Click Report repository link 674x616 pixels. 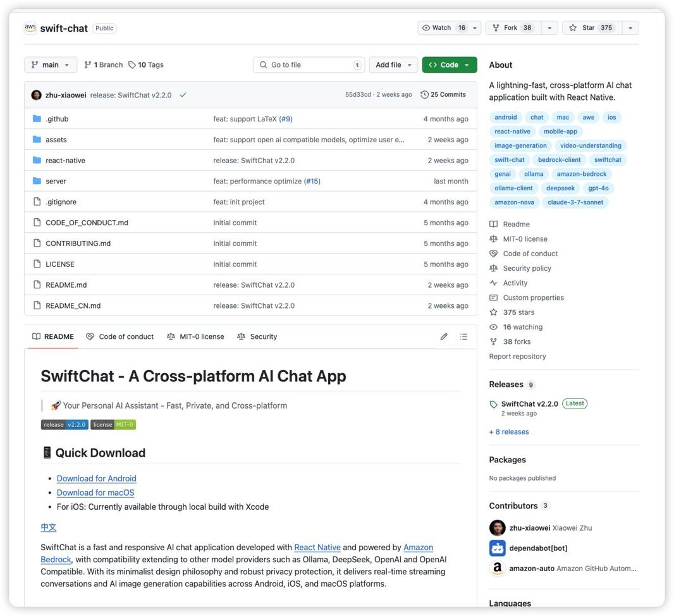click(x=518, y=356)
